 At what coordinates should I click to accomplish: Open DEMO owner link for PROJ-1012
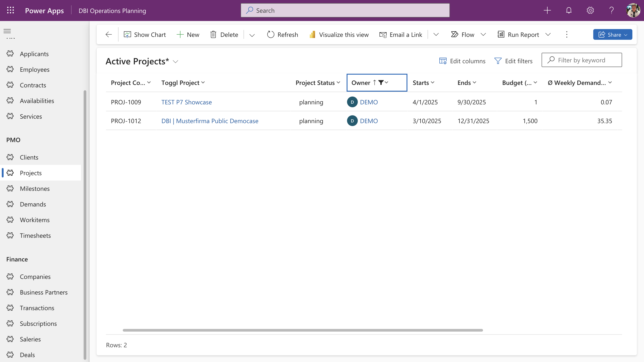point(369,121)
